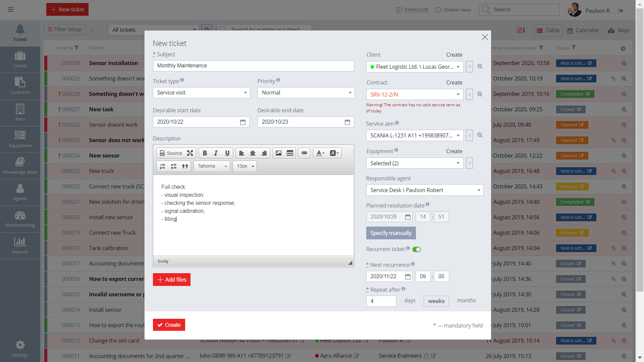Click the insert link icon

coord(304,153)
